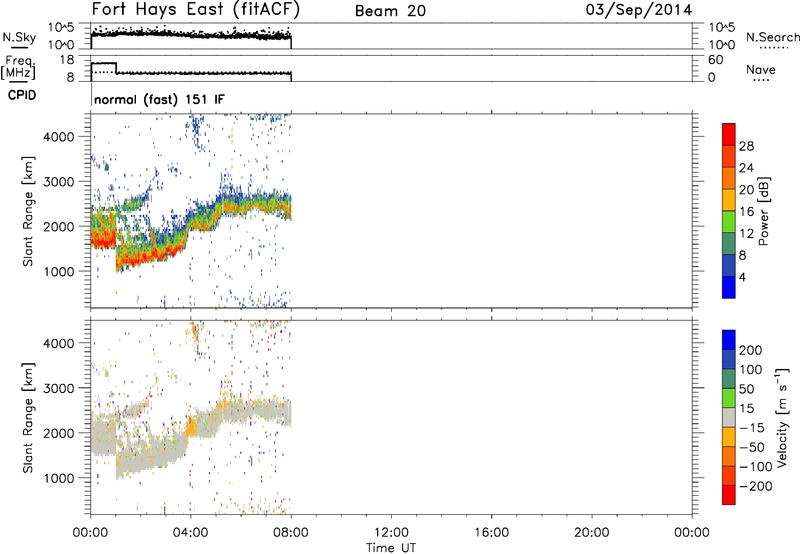Click the 04:00 time tick label
This screenshot has width=800, height=554.
click(190, 533)
